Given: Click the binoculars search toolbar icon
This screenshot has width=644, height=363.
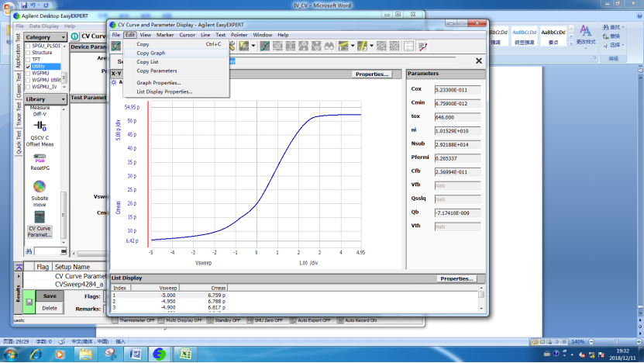Looking at the screenshot, I should tap(329, 46).
